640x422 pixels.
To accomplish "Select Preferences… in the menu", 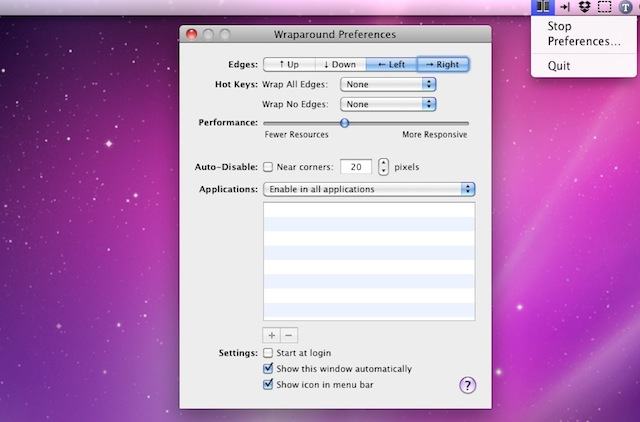I will pos(583,42).
